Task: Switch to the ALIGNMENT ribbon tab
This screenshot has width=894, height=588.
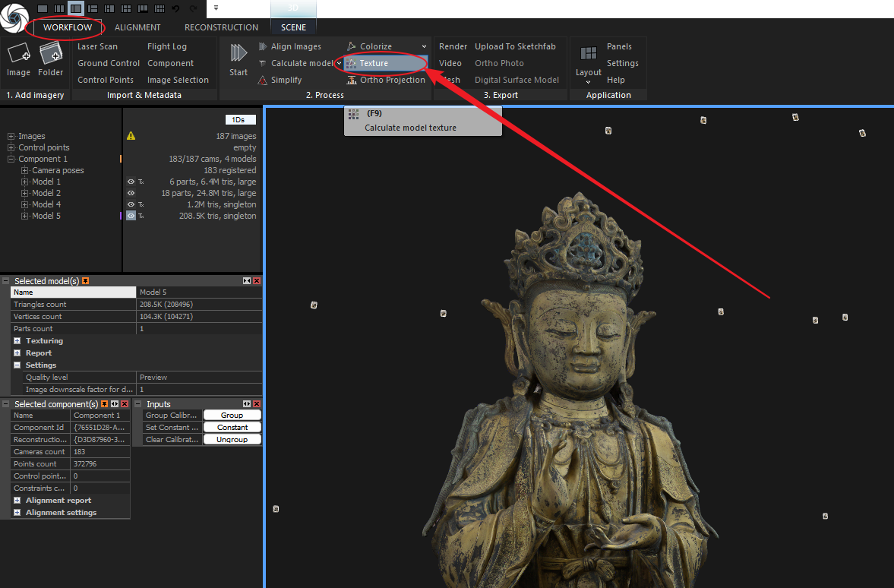Action: [x=137, y=27]
